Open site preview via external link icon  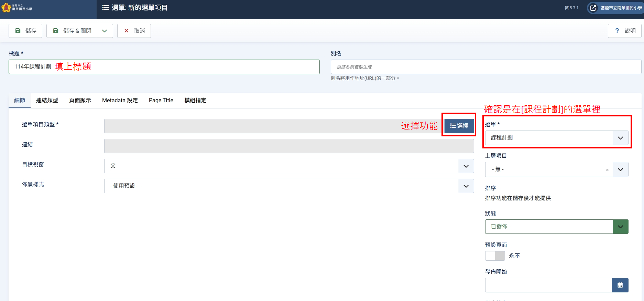[x=593, y=8]
